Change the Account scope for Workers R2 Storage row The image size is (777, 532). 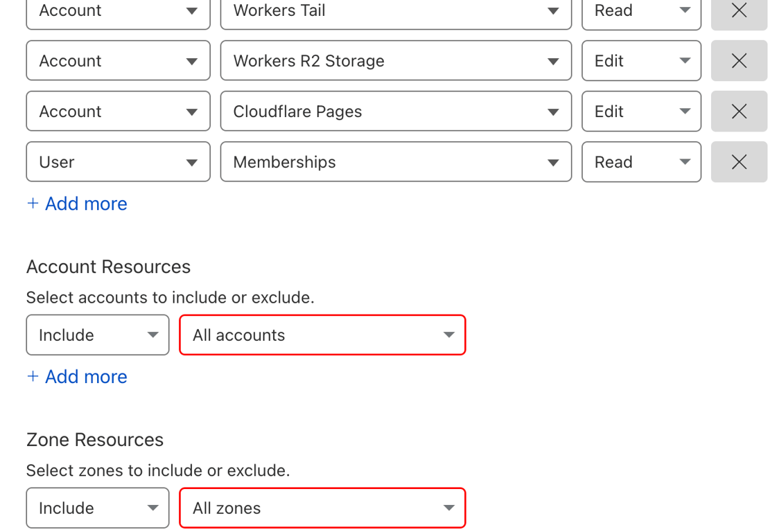coord(118,61)
